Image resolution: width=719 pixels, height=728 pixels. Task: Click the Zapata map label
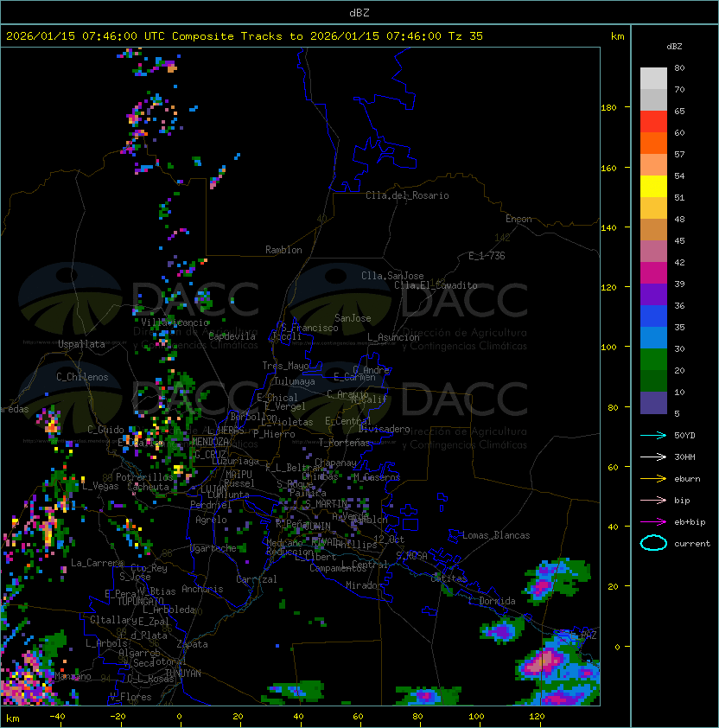192,644
